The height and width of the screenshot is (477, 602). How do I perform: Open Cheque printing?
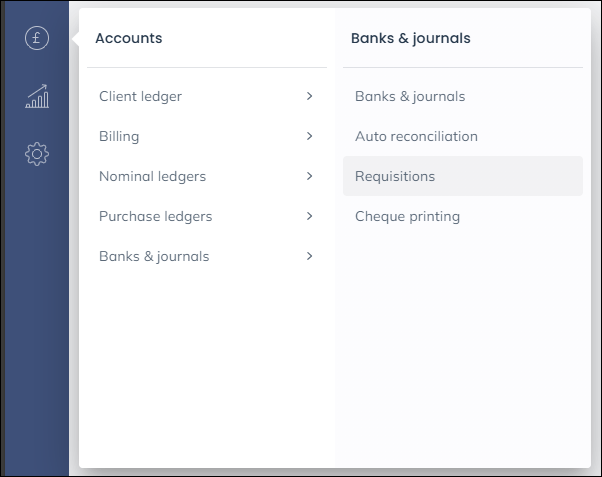click(407, 216)
